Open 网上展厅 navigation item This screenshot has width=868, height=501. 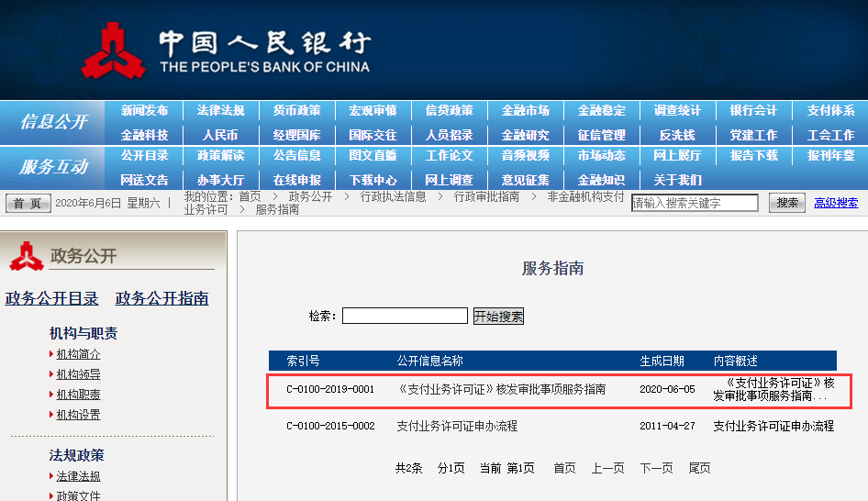click(677, 156)
